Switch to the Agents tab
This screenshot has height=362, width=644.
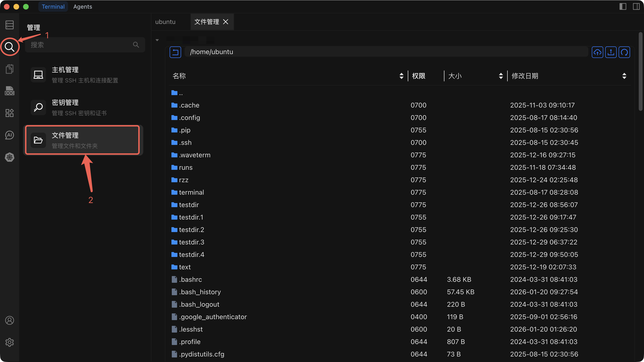82,7
